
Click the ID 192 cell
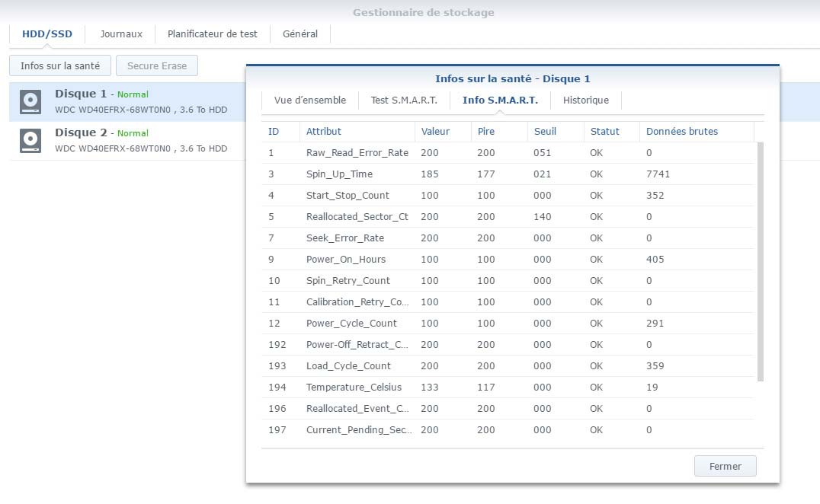[x=277, y=345]
